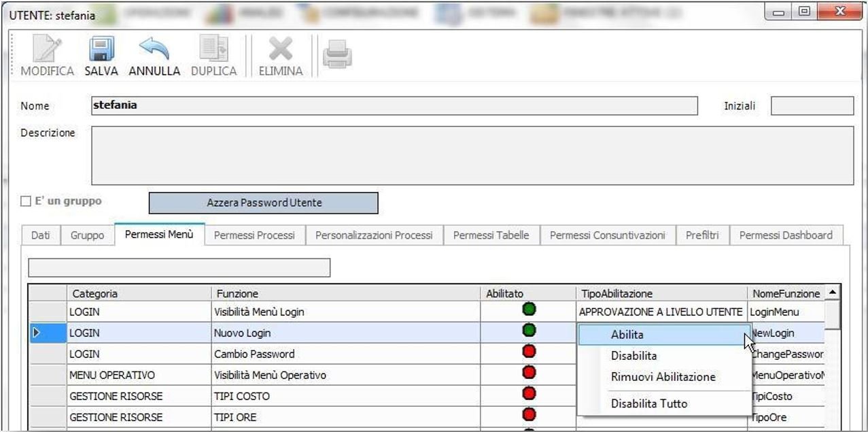The width and height of the screenshot is (868, 432).
Task: Select Abilita from the context menu
Action: pos(664,334)
